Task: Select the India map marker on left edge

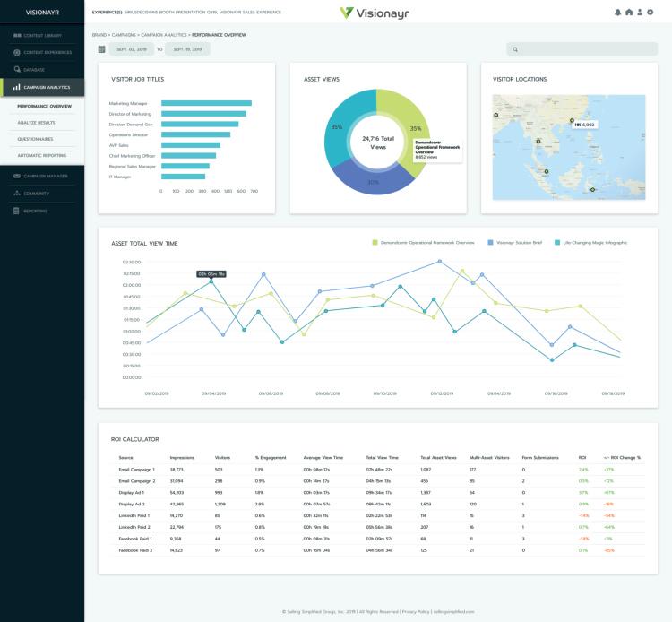Action: (495, 115)
